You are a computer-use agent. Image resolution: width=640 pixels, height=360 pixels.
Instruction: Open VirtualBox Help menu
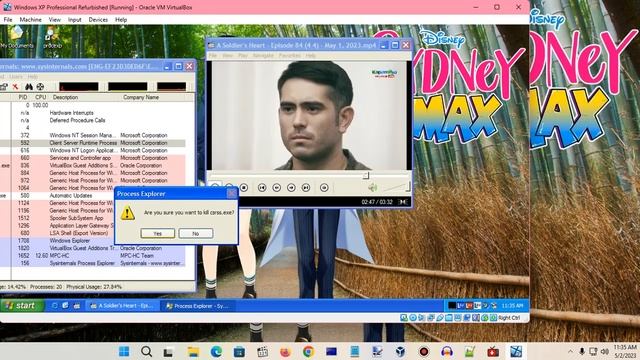[x=121, y=20]
